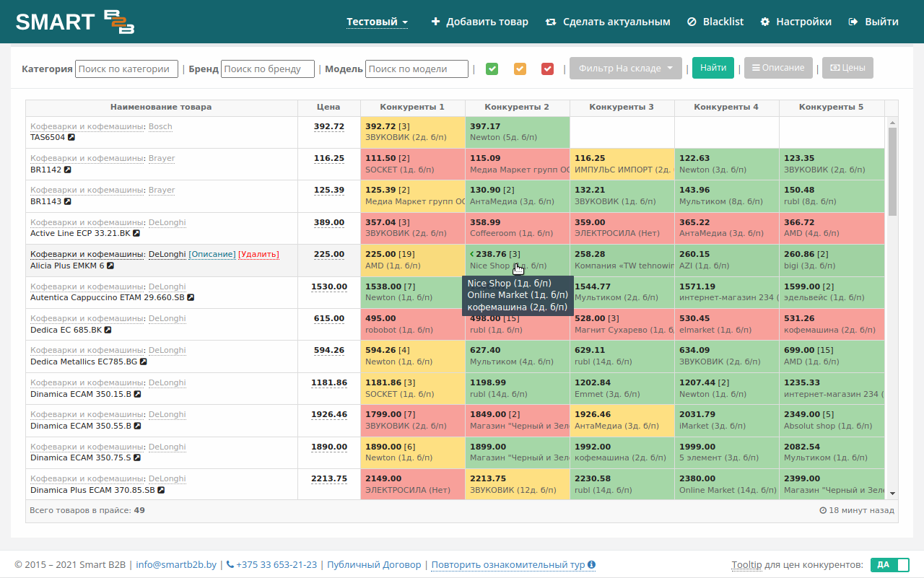This screenshot has height=578, width=924.
Task: Open external link icon for Dinamica ECAM 350.15.B
Action: click(x=137, y=395)
